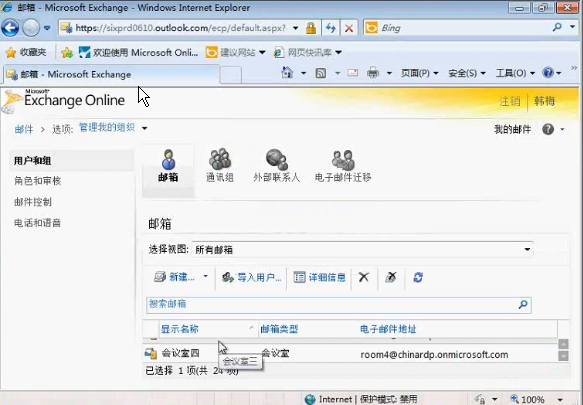Click the search magnifier in Bing box

[x=557, y=27]
